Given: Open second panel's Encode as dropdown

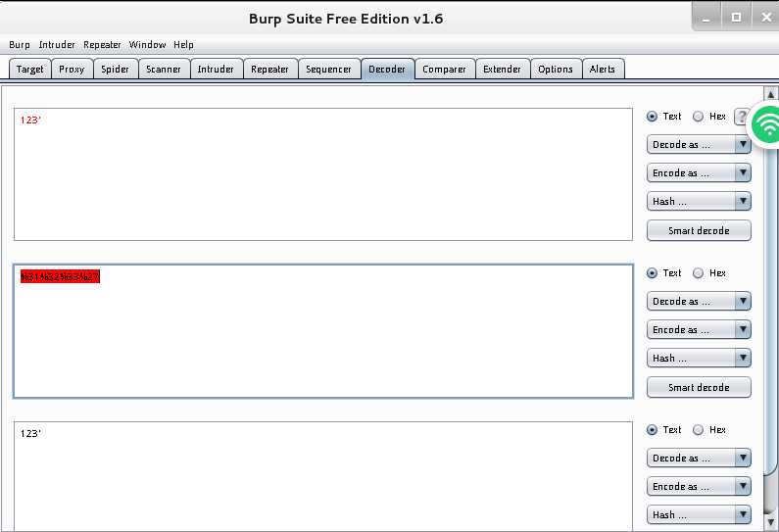Looking at the screenshot, I should [699, 330].
